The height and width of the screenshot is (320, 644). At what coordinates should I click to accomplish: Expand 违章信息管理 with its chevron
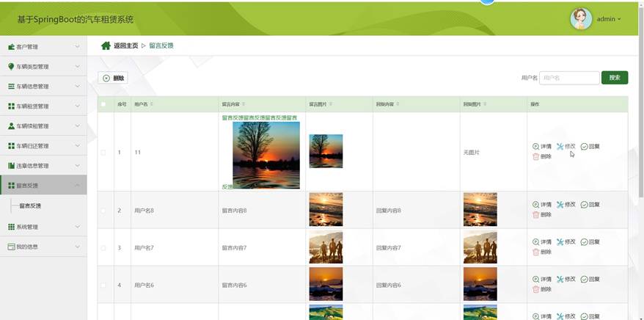pos(77,166)
